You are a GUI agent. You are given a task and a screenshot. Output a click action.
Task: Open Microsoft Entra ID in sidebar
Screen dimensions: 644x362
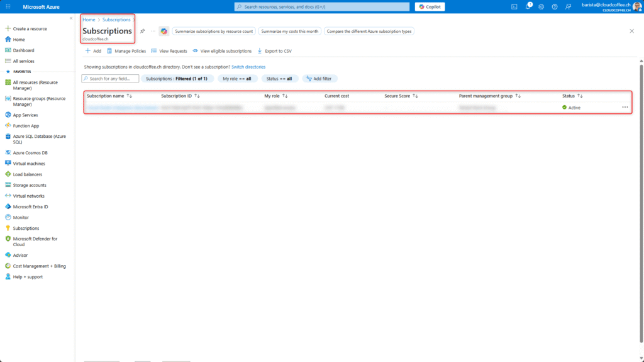pos(26,206)
